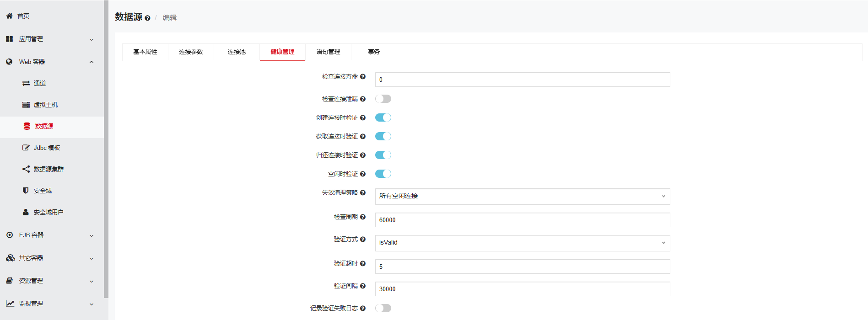Expand the 应用管理 sidebar menu
This screenshot has width=868, height=320.
pos(49,39)
